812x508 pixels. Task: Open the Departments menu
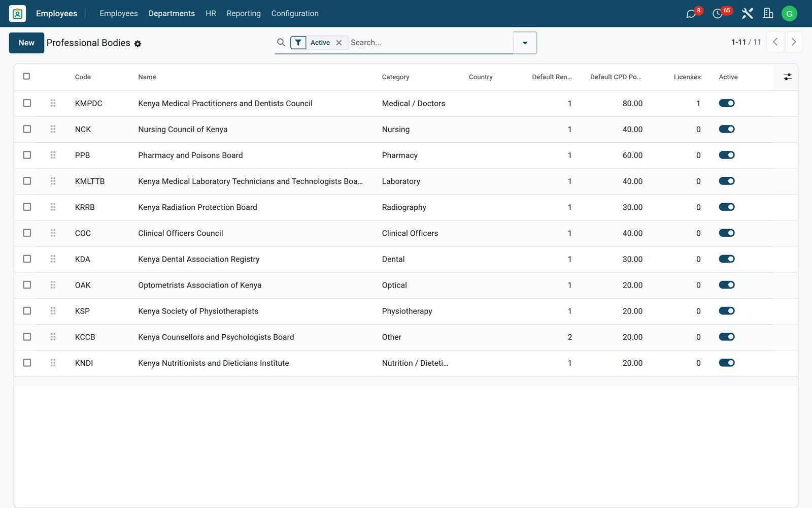point(172,14)
